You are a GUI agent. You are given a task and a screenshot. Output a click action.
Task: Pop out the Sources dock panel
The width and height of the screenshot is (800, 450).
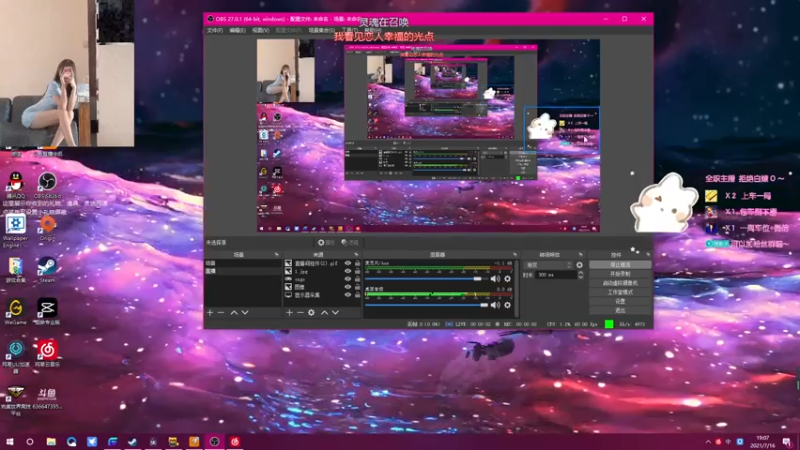click(x=356, y=255)
